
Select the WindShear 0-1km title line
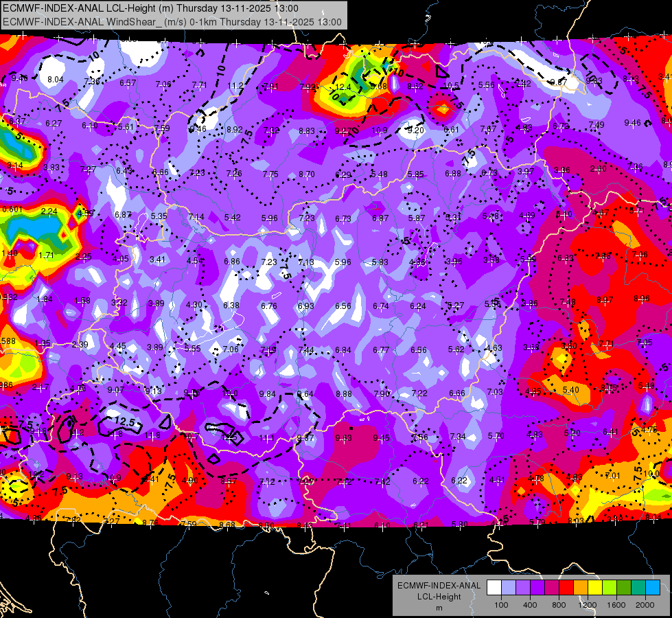coord(172,22)
